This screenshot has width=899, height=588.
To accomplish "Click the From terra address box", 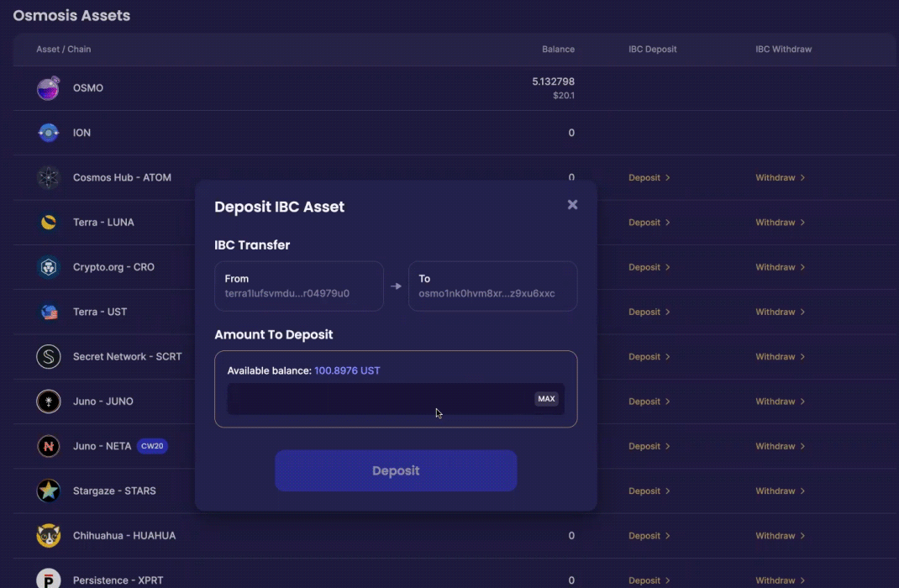I will tap(299, 286).
